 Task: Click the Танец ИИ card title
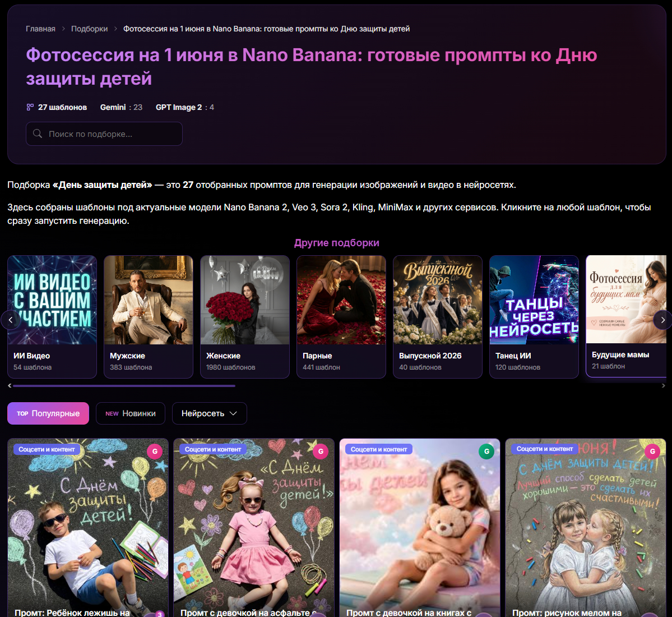coord(513,356)
